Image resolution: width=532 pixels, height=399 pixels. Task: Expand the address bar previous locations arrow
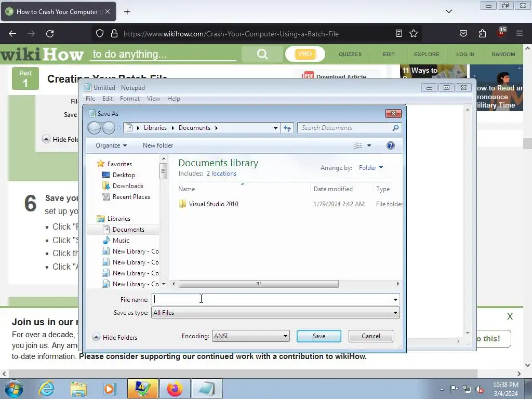275,128
